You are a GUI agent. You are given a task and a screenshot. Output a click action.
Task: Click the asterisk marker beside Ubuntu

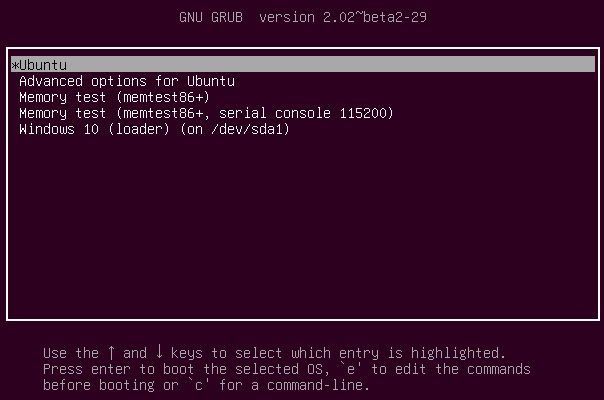pyautogui.click(x=15, y=66)
